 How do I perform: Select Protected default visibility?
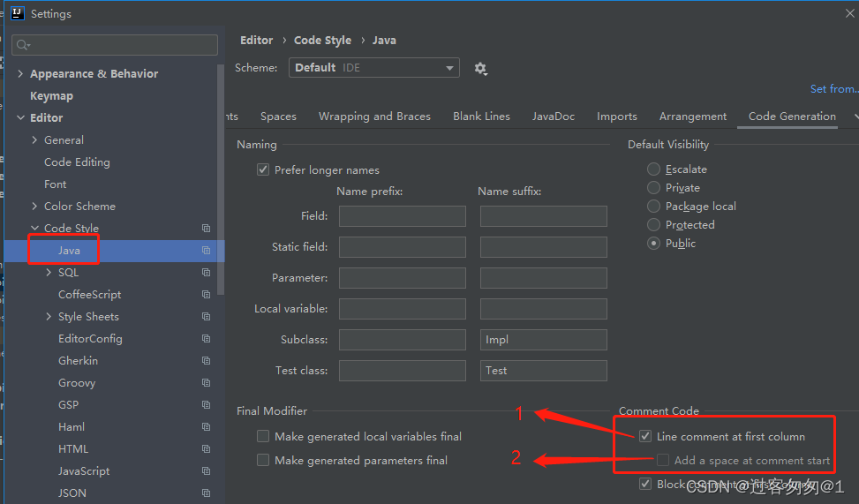(x=653, y=224)
